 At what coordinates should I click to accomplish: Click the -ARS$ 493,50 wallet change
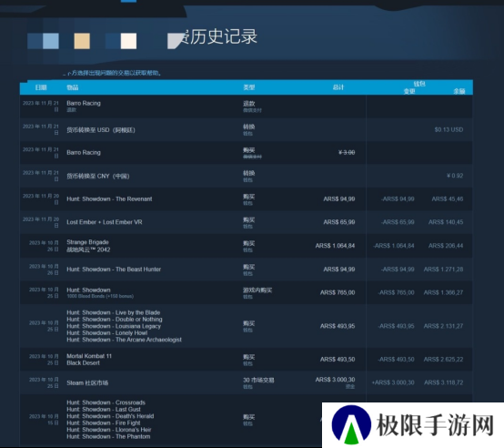click(396, 360)
